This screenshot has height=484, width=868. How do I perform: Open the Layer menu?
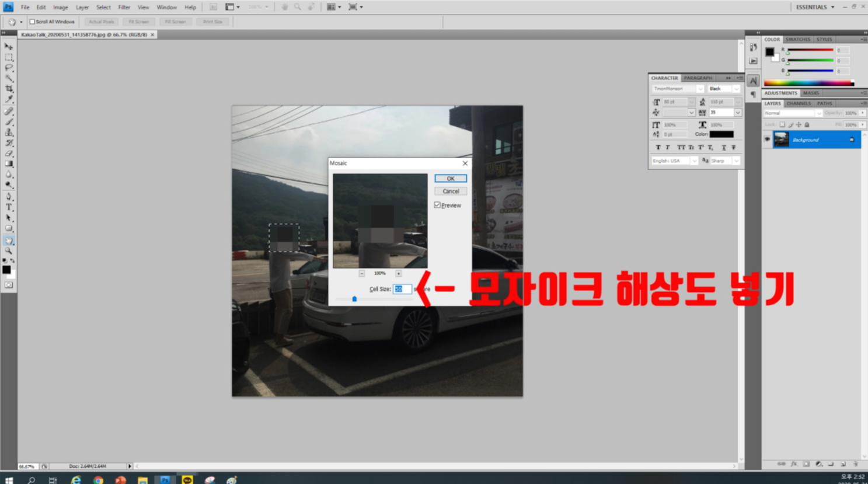[82, 8]
